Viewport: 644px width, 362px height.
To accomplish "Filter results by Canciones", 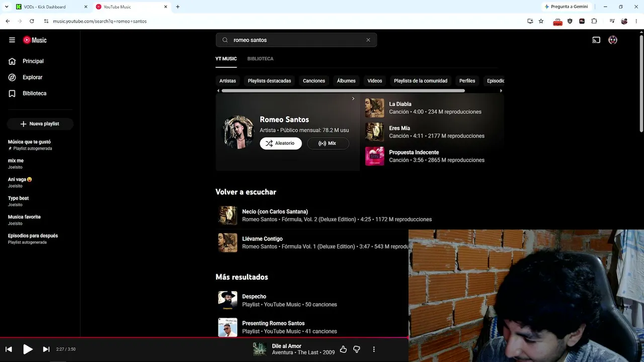I will pos(314,81).
